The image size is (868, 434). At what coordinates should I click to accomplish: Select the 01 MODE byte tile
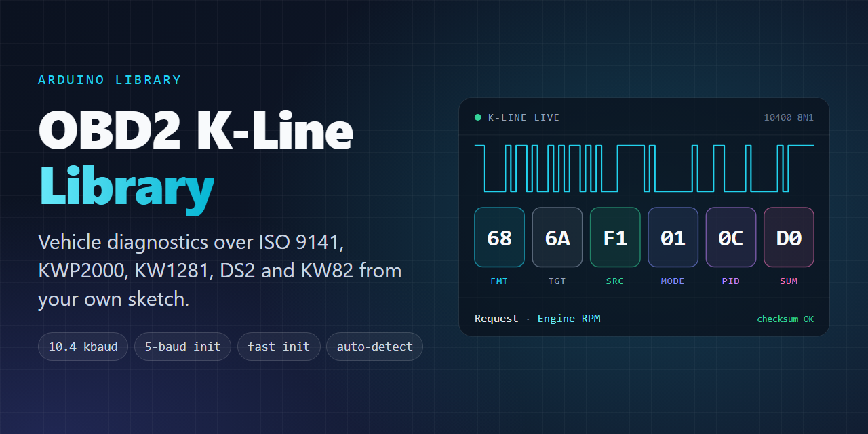point(673,237)
